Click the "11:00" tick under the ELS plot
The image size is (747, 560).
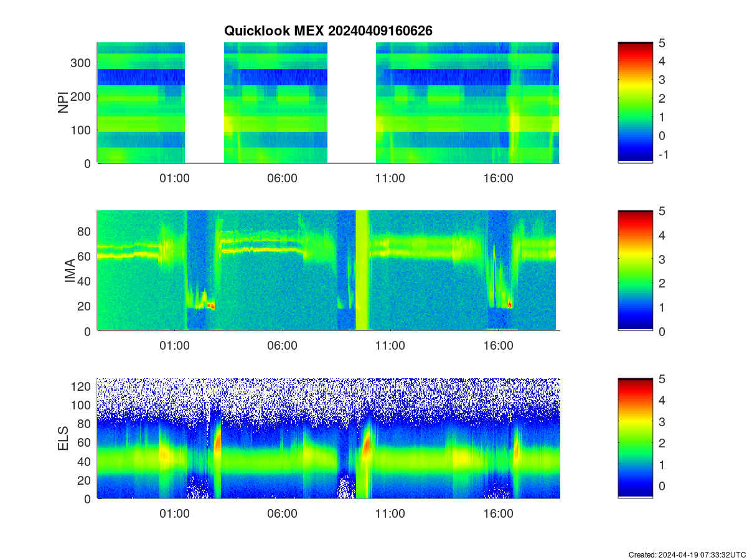pos(390,514)
